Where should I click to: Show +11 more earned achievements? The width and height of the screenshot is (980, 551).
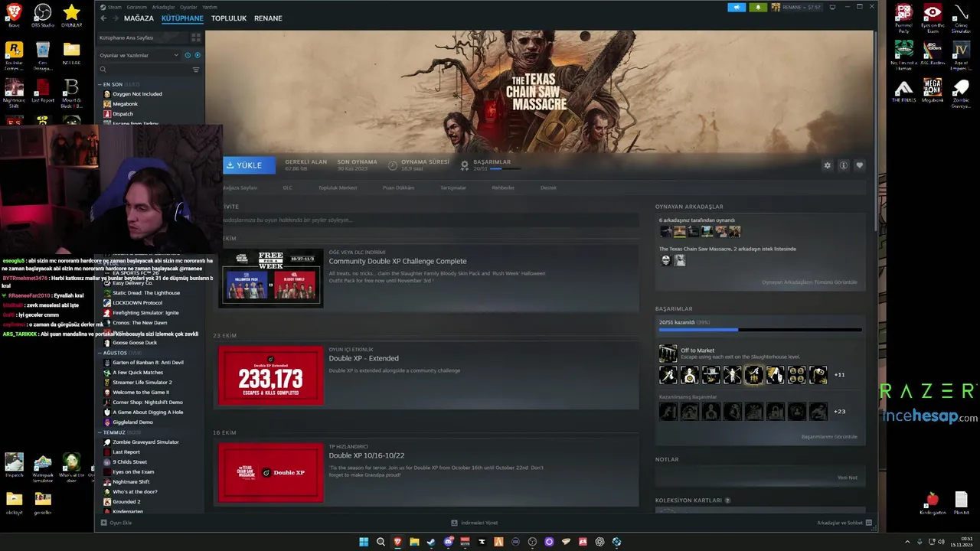click(839, 375)
